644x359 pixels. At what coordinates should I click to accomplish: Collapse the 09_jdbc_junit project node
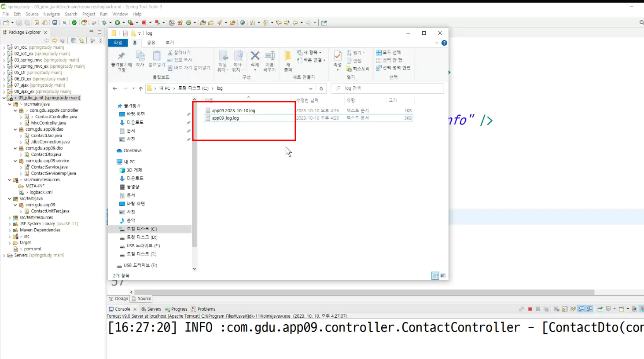pyautogui.click(x=4, y=98)
